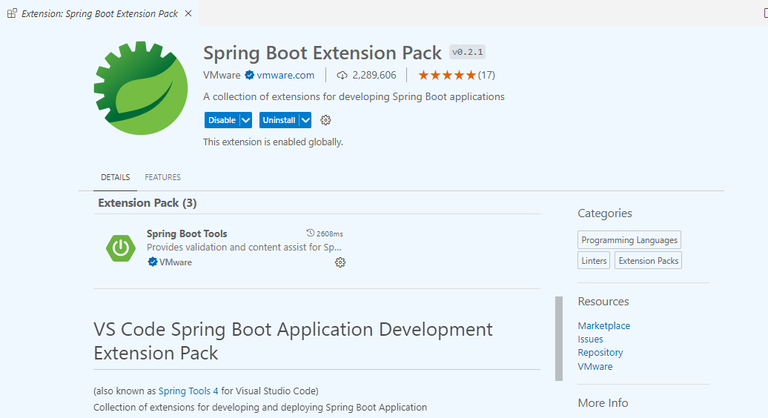The image size is (768, 418).
Task: Select the DETAILS tab
Action: 115,177
